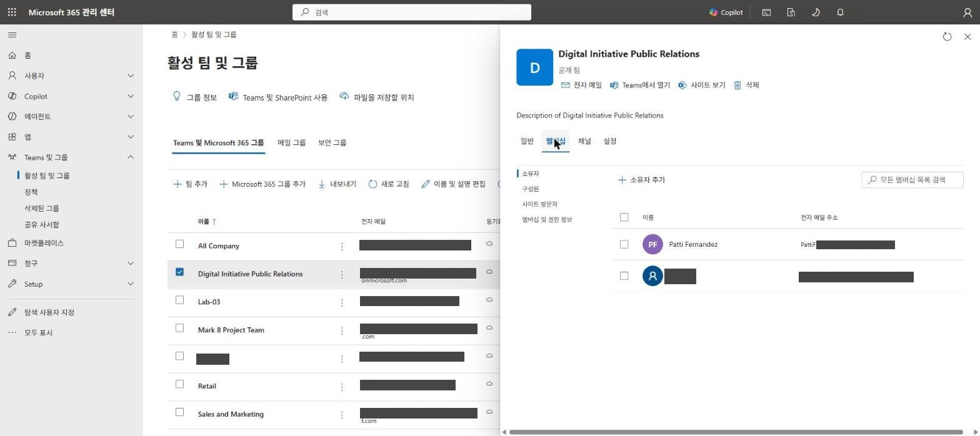The height and width of the screenshot is (436, 980).
Task: Open Teams 및 SharePoint 사용 link
Action: tap(278, 97)
